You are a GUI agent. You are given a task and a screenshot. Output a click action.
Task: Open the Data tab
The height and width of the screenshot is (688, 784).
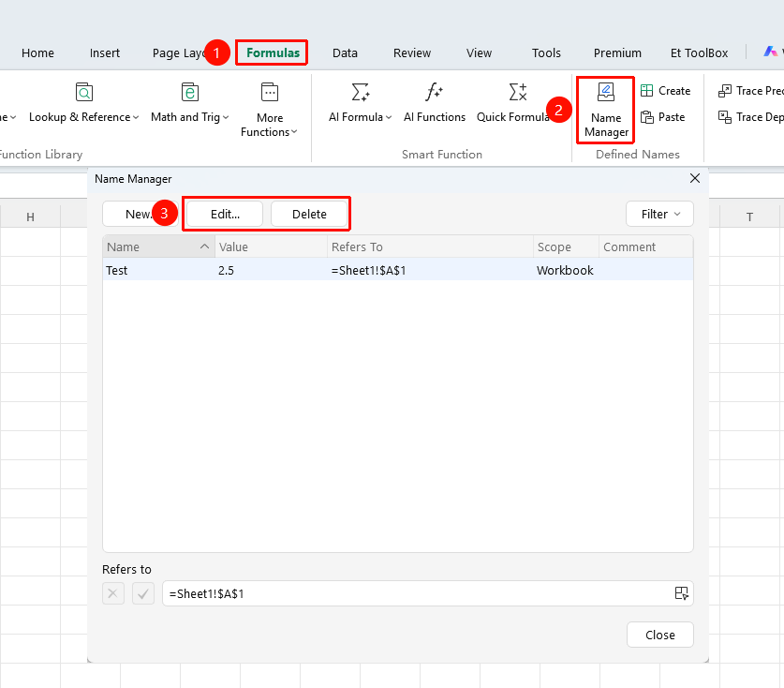(345, 53)
